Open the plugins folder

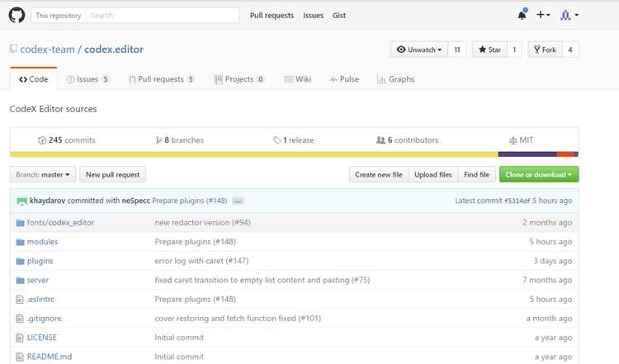click(40, 261)
